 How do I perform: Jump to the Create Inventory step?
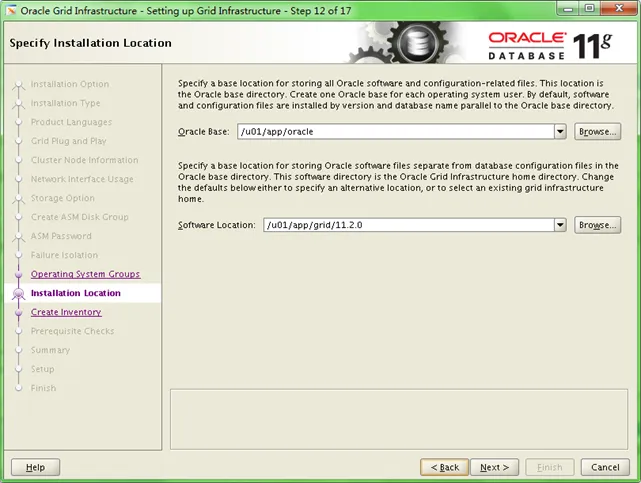[66, 312]
